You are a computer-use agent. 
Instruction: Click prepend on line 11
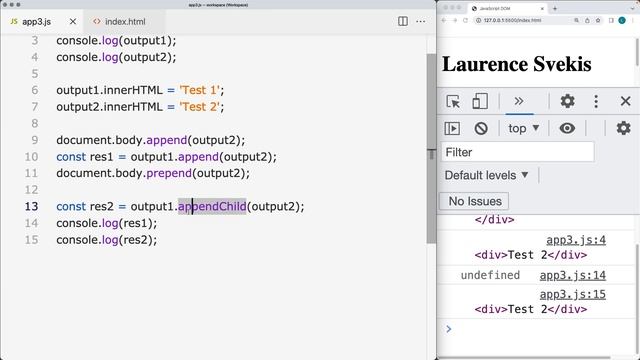pyautogui.click(x=169, y=173)
